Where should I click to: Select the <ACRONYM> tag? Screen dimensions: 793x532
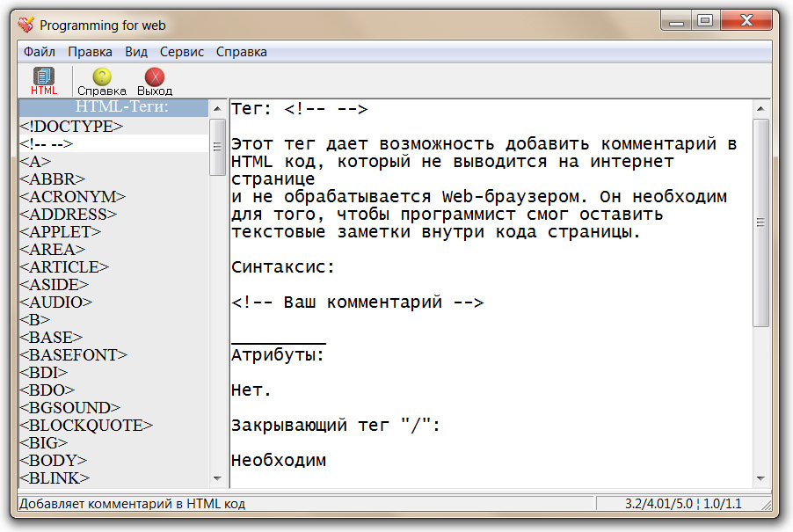(x=113, y=196)
